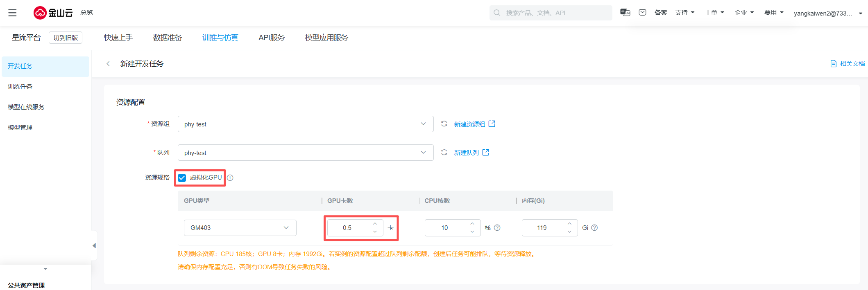Click the 新建资源组 link
Viewport: 868px width, 290px height.
(469, 124)
